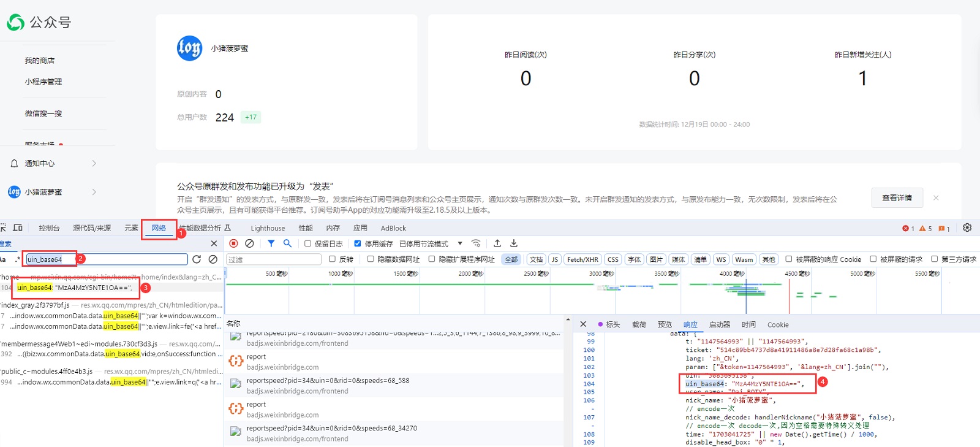Open 微信搜一搜 in the sidebar

43,113
